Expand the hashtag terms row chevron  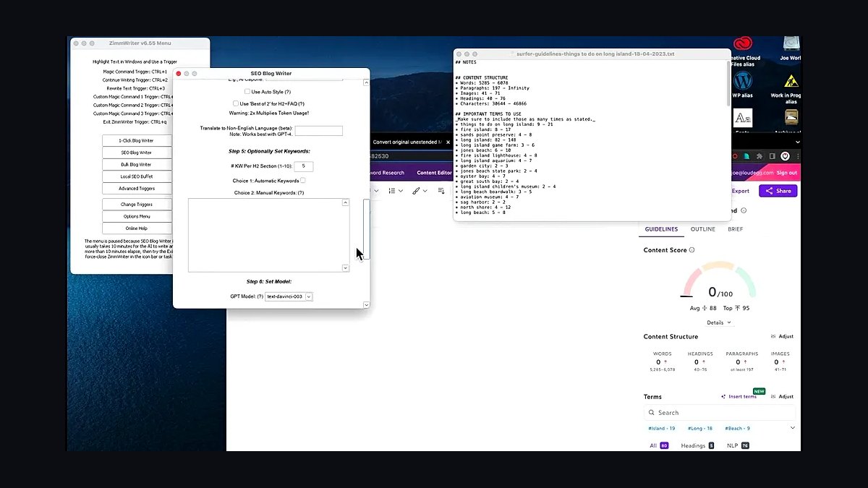pyautogui.click(x=792, y=428)
